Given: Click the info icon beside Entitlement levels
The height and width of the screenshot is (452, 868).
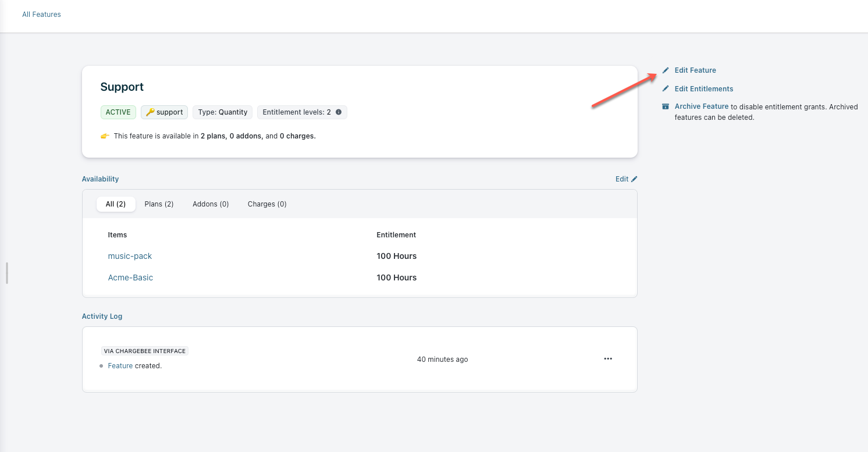Looking at the screenshot, I should pyautogui.click(x=339, y=112).
